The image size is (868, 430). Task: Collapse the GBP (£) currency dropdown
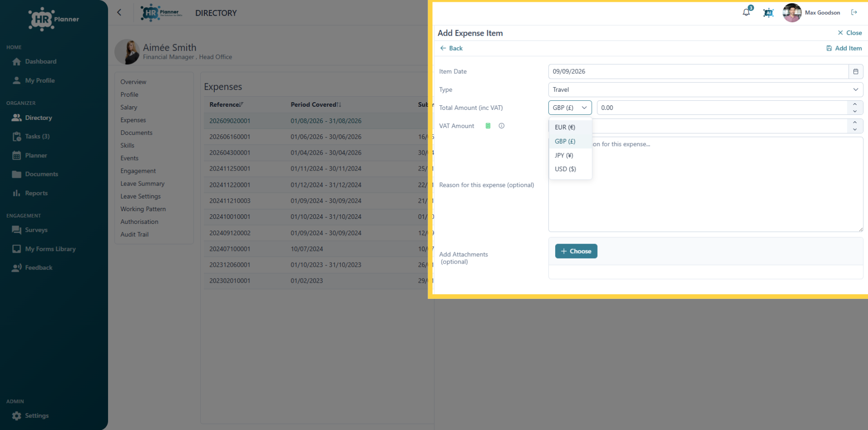(570, 108)
